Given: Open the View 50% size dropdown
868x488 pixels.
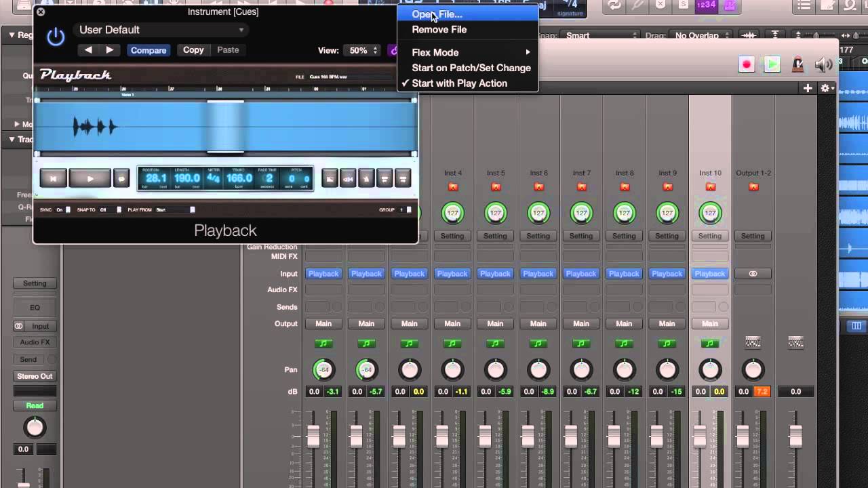Looking at the screenshot, I should tap(363, 50).
